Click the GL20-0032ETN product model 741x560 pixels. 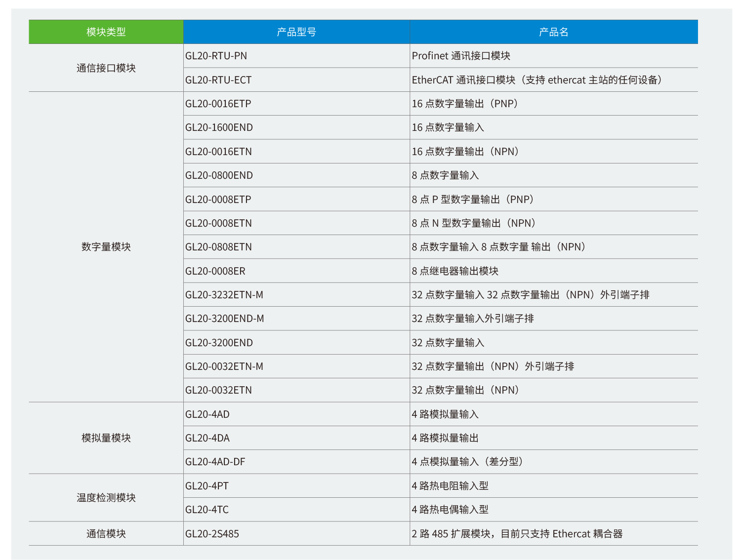click(x=218, y=390)
